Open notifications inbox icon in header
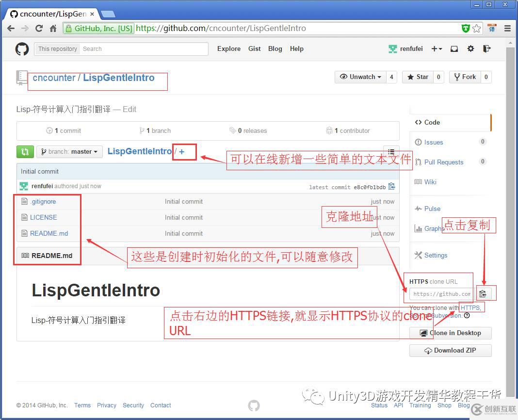Screen dimensions: 518x420 454,49
